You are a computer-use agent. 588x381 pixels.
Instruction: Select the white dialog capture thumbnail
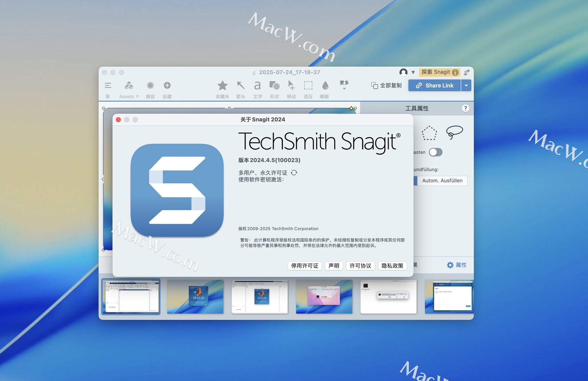pyautogui.click(x=389, y=296)
